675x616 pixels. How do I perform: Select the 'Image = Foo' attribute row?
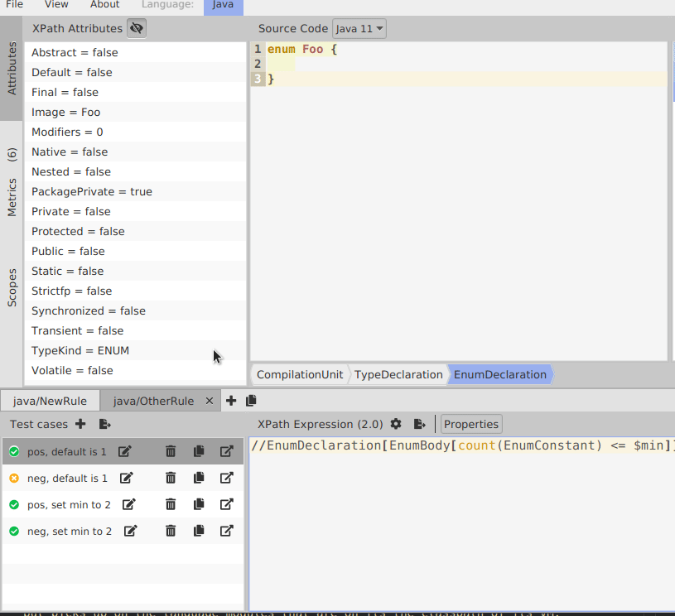pos(135,112)
